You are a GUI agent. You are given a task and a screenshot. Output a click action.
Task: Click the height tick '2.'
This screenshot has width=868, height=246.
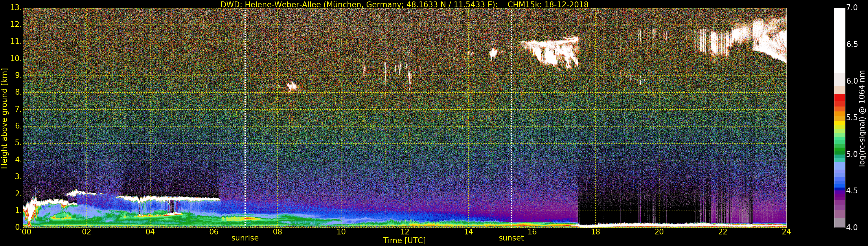pyautogui.click(x=18, y=193)
